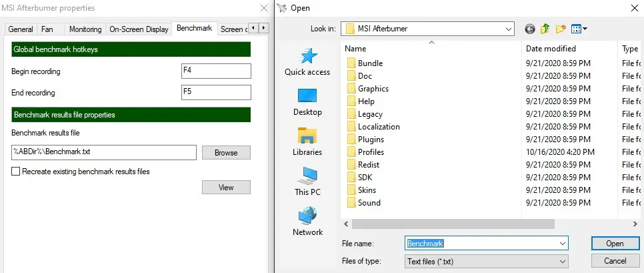Close the MSI Afterburner properties window

tap(264, 8)
